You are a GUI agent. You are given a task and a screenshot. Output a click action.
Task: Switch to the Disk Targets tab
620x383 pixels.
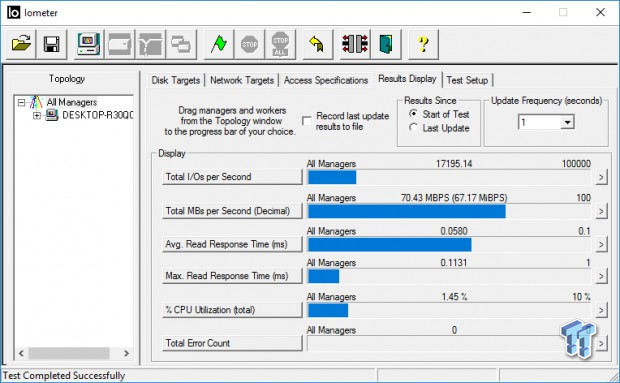[x=176, y=80]
